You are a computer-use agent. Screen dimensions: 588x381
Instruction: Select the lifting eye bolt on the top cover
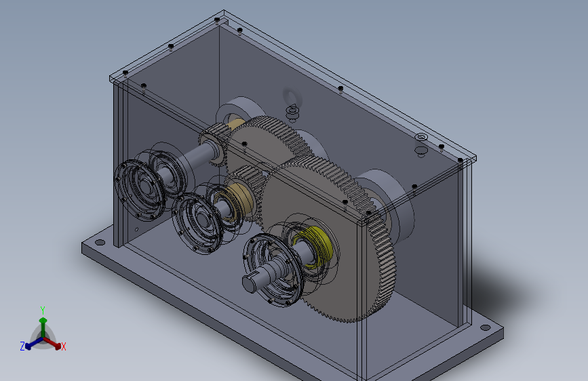coord(292,103)
